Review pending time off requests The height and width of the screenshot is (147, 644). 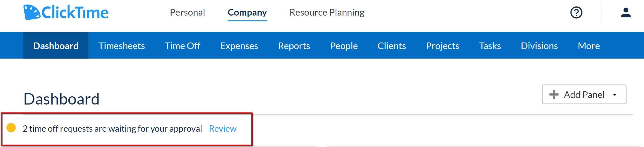click(x=223, y=129)
